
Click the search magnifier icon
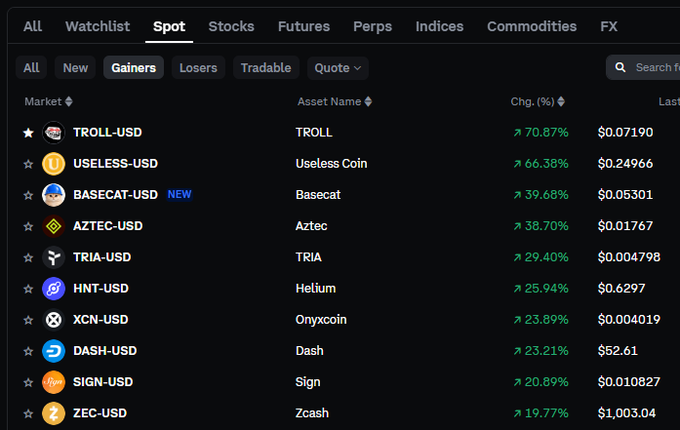pyautogui.click(x=621, y=68)
